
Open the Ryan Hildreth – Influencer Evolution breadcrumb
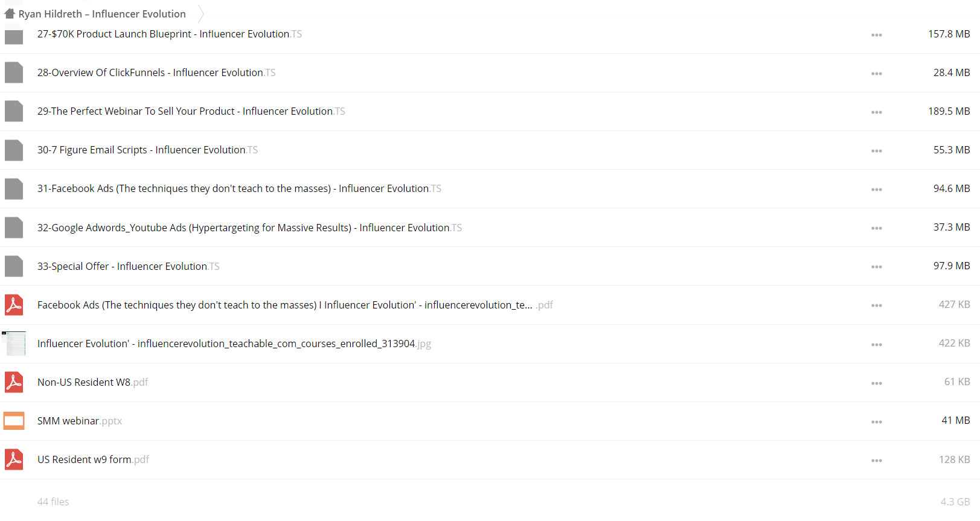click(102, 14)
